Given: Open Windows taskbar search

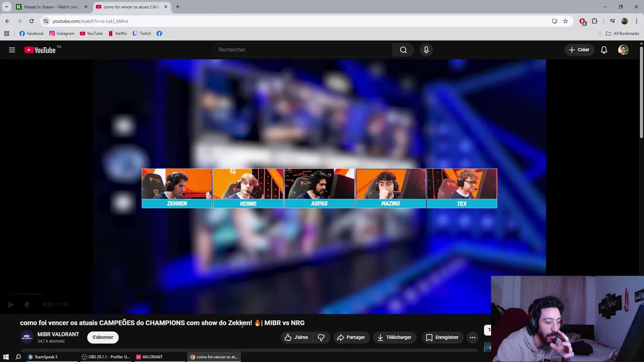Looking at the screenshot, I should coord(18,357).
